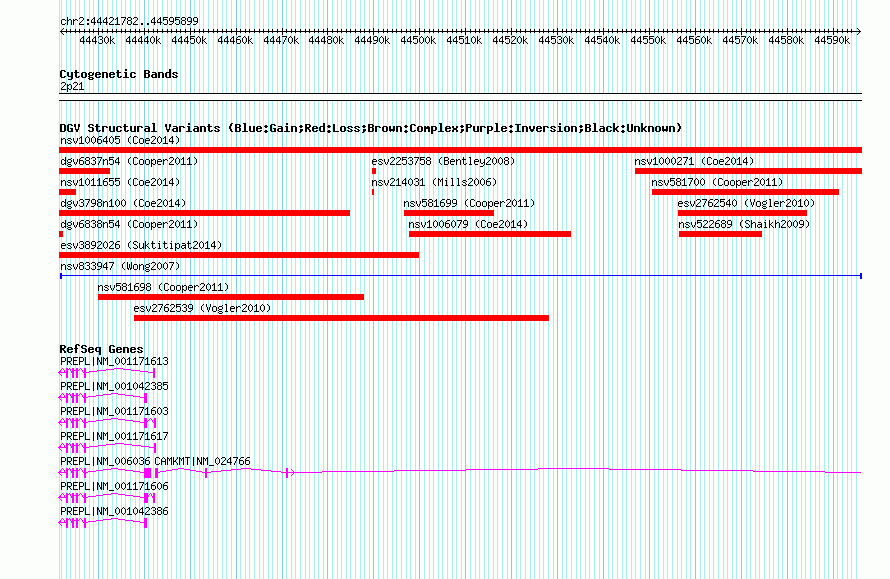Select esv2762540 (Vogler2010) variant label
890x579 pixels.
(x=746, y=203)
